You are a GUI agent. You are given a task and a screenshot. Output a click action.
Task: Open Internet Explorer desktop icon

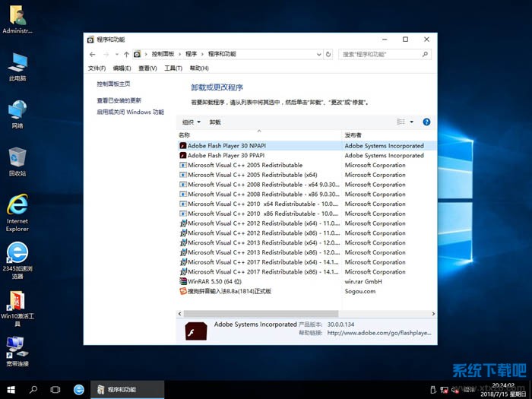pos(17,211)
